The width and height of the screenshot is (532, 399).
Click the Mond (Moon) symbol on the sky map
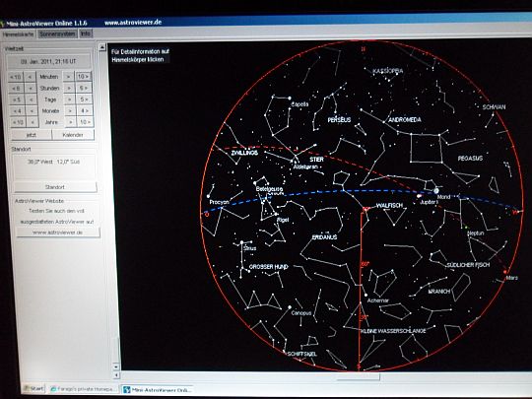pyautogui.click(x=436, y=191)
